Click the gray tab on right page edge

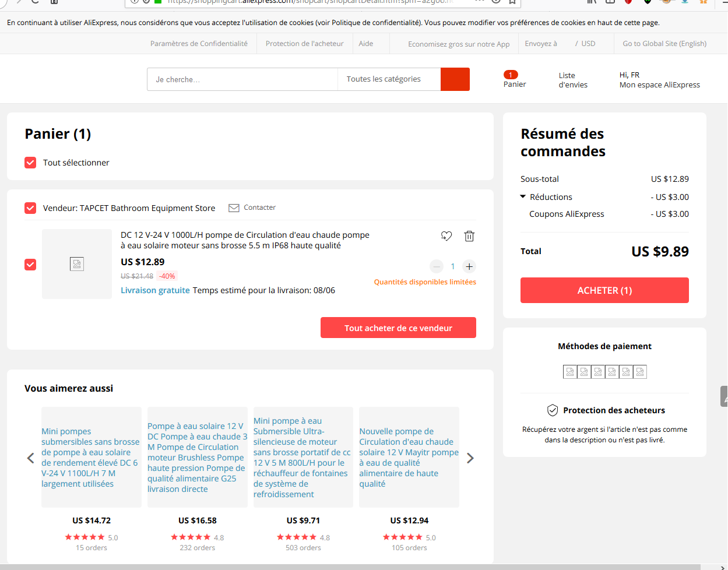(725, 396)
